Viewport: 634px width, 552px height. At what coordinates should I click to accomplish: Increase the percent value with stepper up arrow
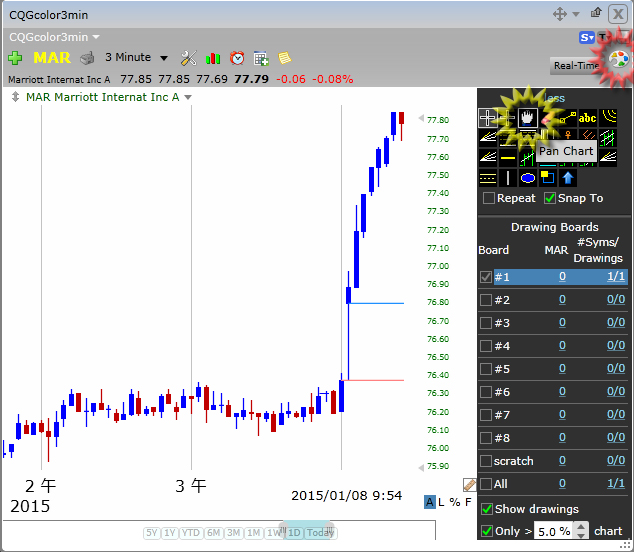coord(581,527)
